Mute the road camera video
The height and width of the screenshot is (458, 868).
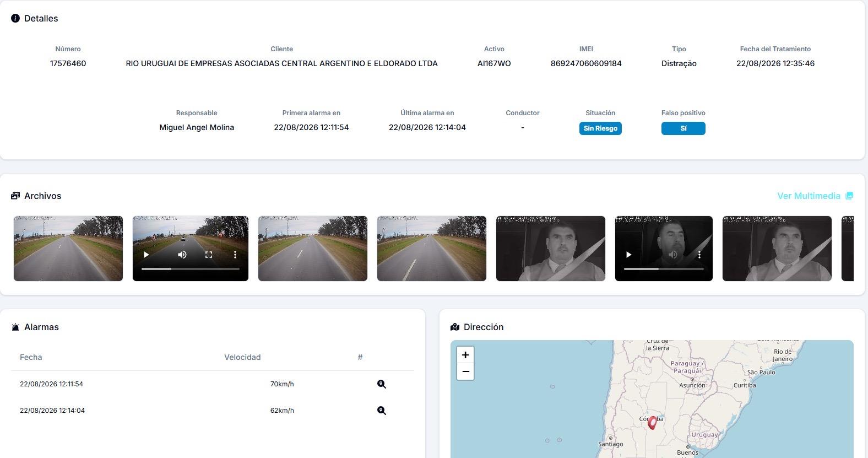click(x=182, y=255)
